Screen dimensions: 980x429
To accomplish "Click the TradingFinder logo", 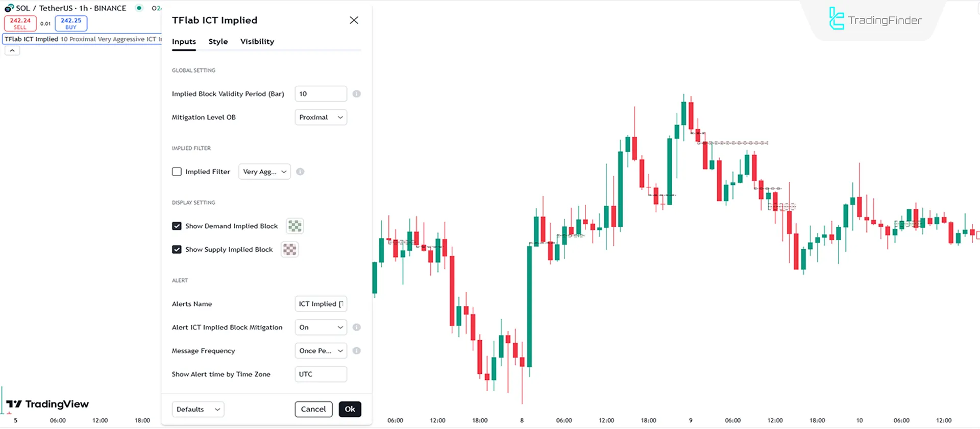I will [876, 20].
